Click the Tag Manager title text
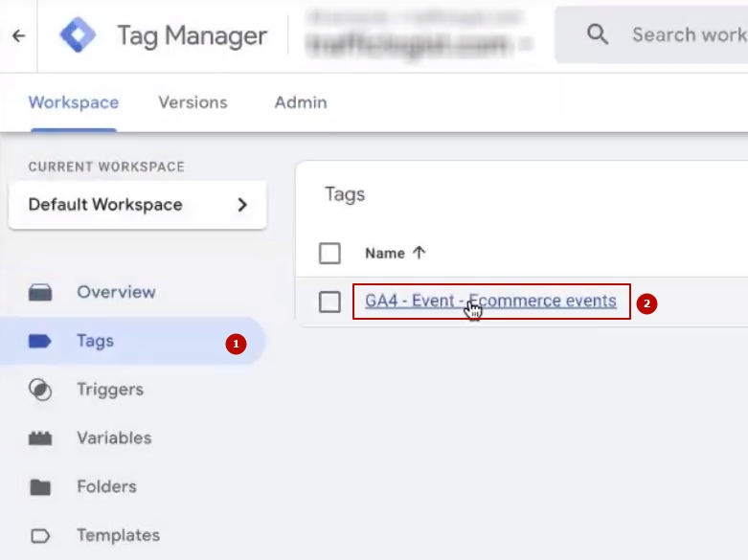 [x=192, y=35]
